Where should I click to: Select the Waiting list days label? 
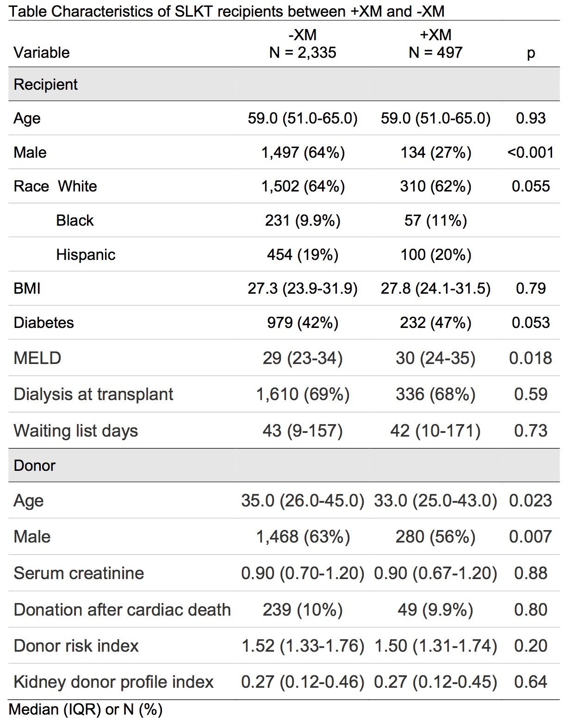pyautogui.click(x=76, y=431)
